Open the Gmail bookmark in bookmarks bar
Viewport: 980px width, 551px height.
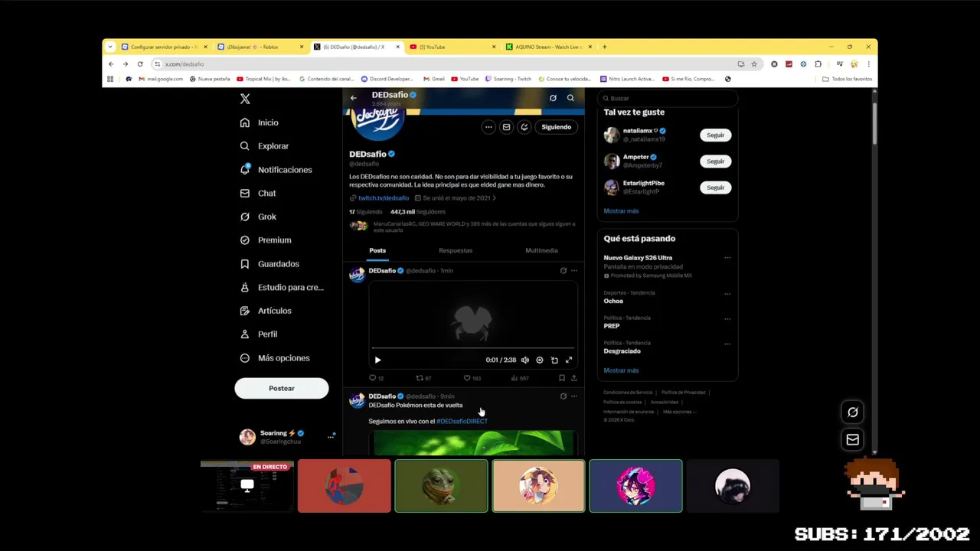[x=434, y=79]
